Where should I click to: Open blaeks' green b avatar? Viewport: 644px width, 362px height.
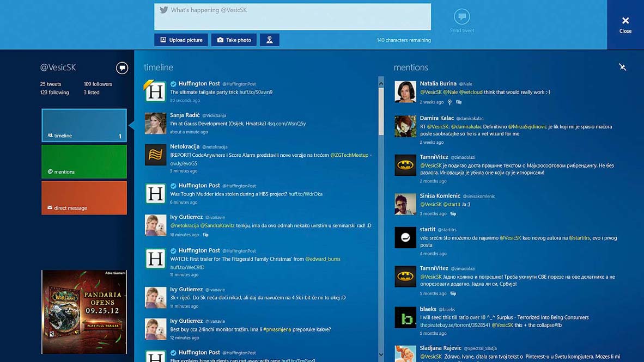pos(405,317)
